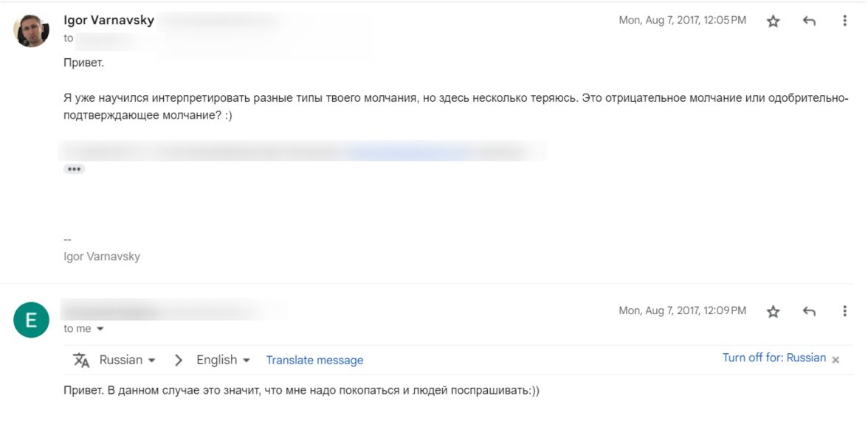The image size is (868, 421).
Task: Click the green E sender avatar
Action: point(32,320)
